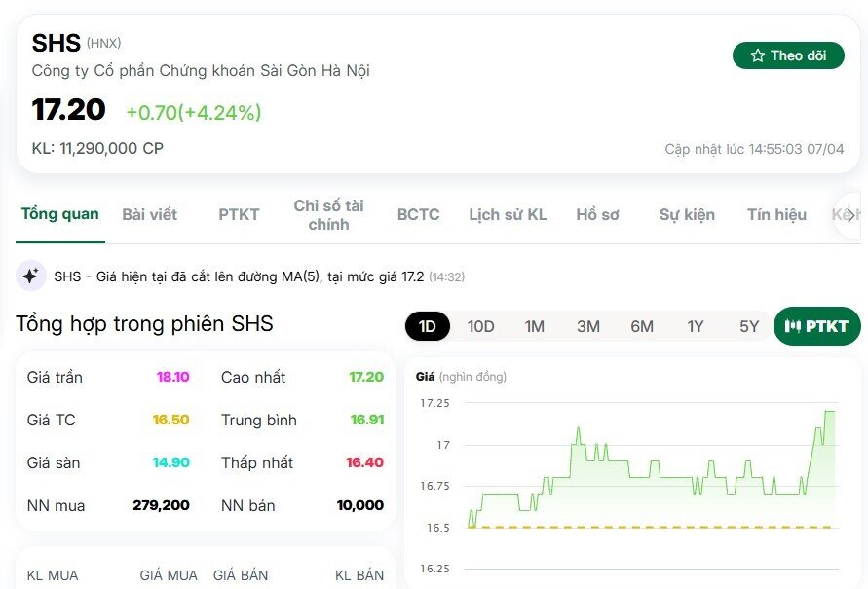Screen dimensions: 868x589
Task: Open the Bài viết tab
Action: [x=149, y=213]
